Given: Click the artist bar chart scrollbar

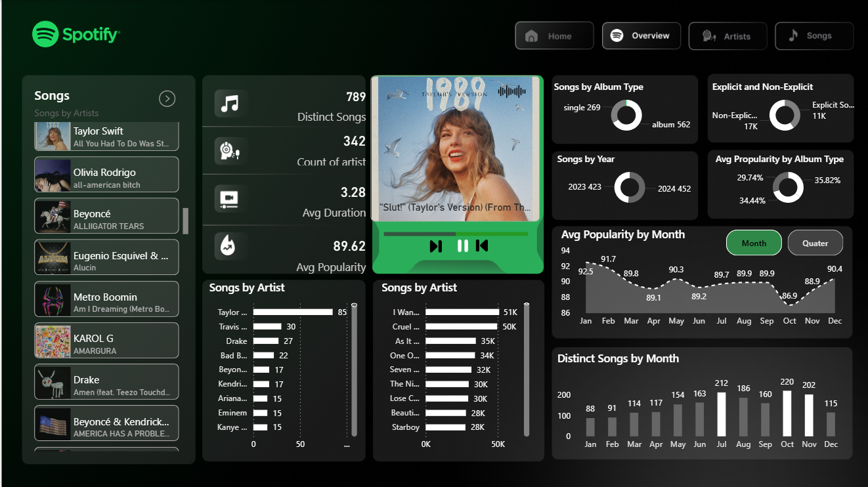Looking at the screenshot, I should (x=355, y=371).
